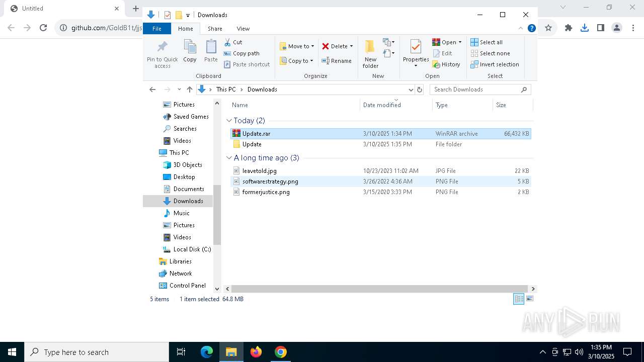Reload the Chrome page
The width and height of the screenshot is (644, 362).
[43, 28]
